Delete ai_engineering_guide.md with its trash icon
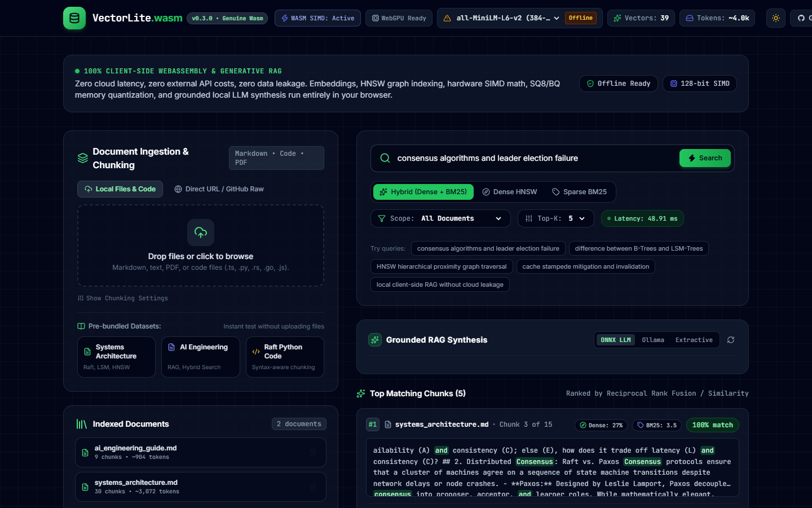The height and width of the screenshot is (508, 812). [x=314, y=453]
